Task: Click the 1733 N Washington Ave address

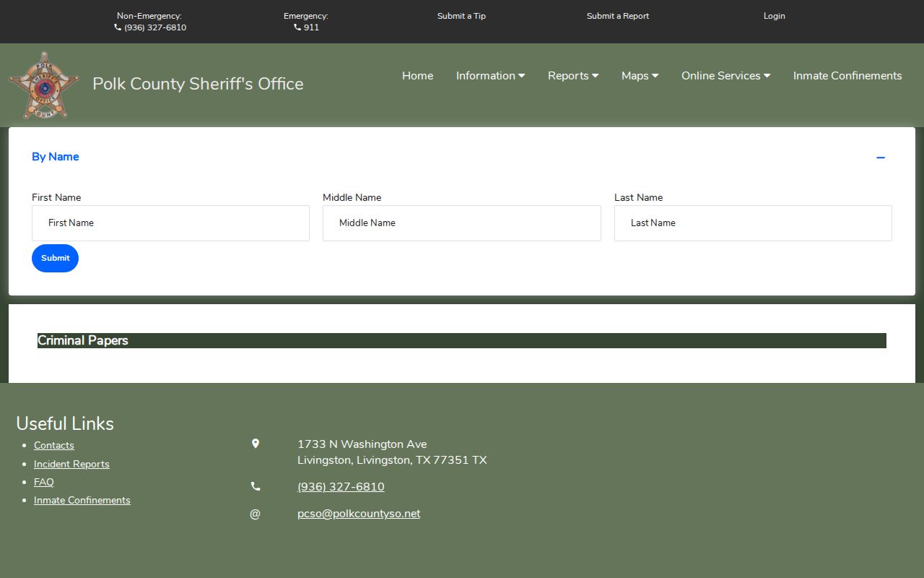Action: [362, 444]
